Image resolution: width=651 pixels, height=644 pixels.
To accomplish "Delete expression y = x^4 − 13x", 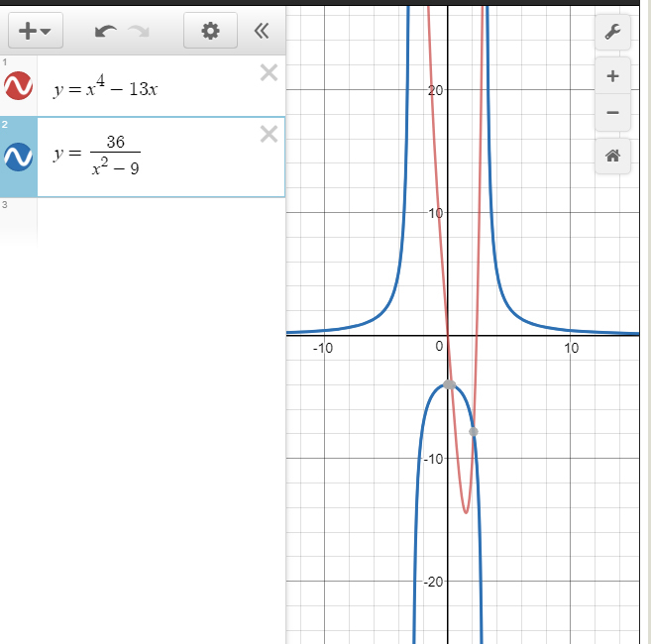I will tap(270, 72).
